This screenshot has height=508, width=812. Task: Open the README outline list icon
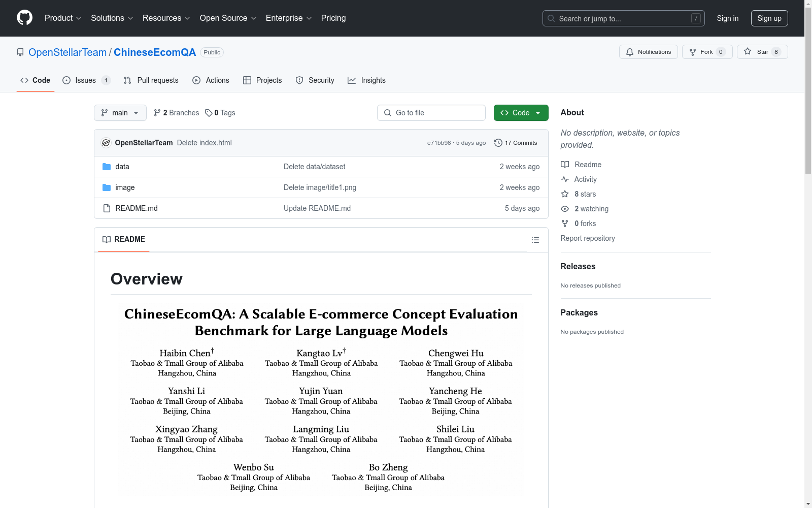point(535,240)
